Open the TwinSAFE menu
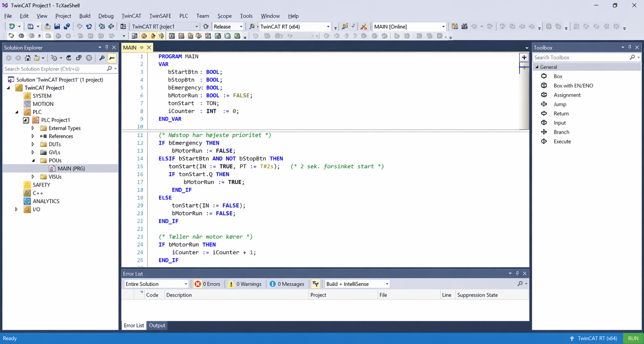Screen dimensions: 644x344 click(160, 16)
